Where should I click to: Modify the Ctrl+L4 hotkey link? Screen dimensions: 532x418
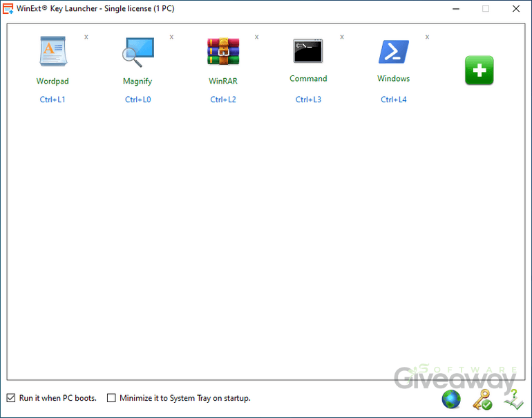(394, 99)
